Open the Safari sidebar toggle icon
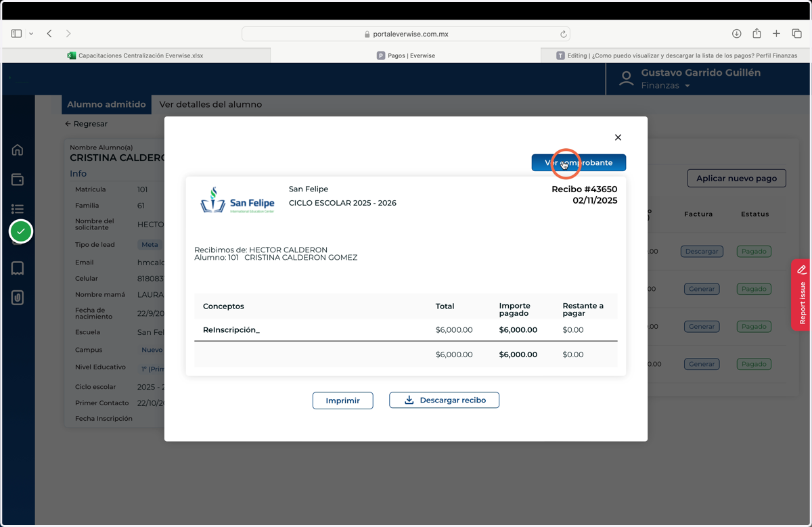 tap(16, 34)
